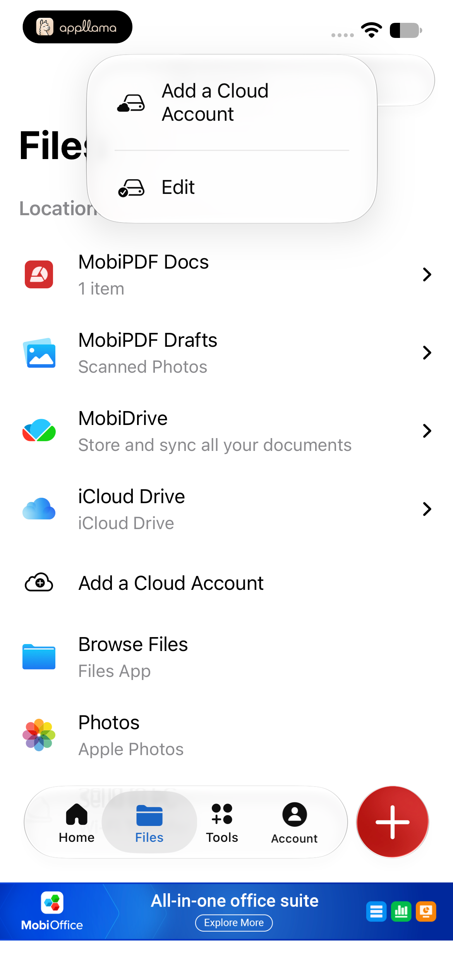453x980 pixels.
Task: Open Photos from Apple Photos
Action: (x=226, y=735)
